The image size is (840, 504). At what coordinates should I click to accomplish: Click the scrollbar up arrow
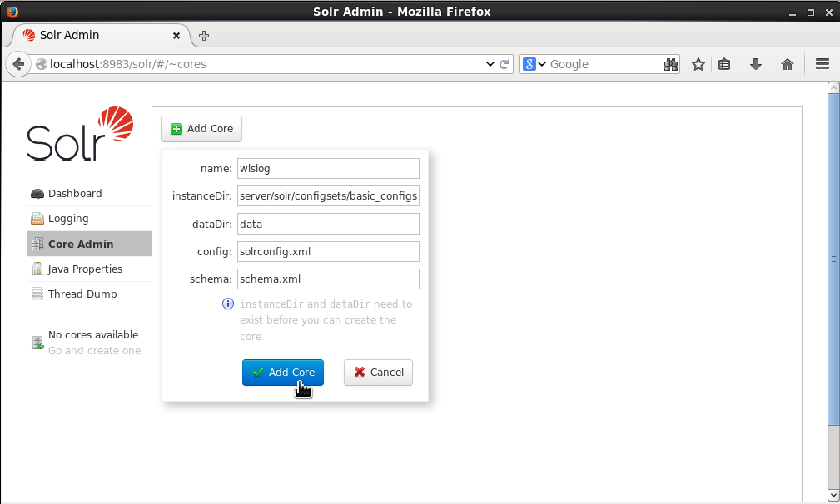point(833,88)
